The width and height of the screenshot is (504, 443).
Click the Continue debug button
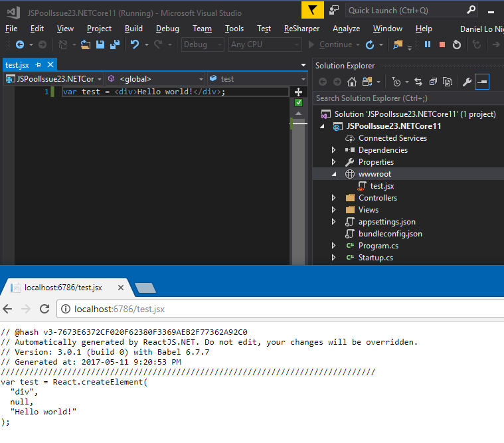(x=331, y=44)
